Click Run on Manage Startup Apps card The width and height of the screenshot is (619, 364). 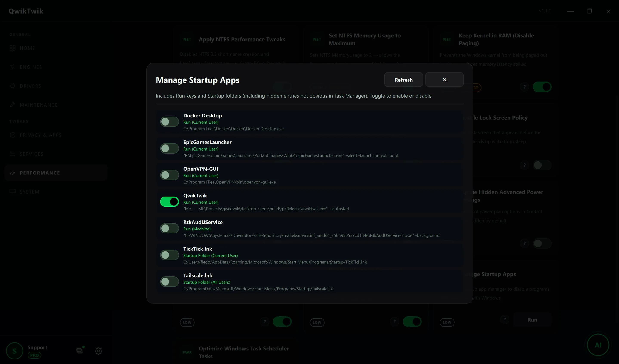coord(532,320)
